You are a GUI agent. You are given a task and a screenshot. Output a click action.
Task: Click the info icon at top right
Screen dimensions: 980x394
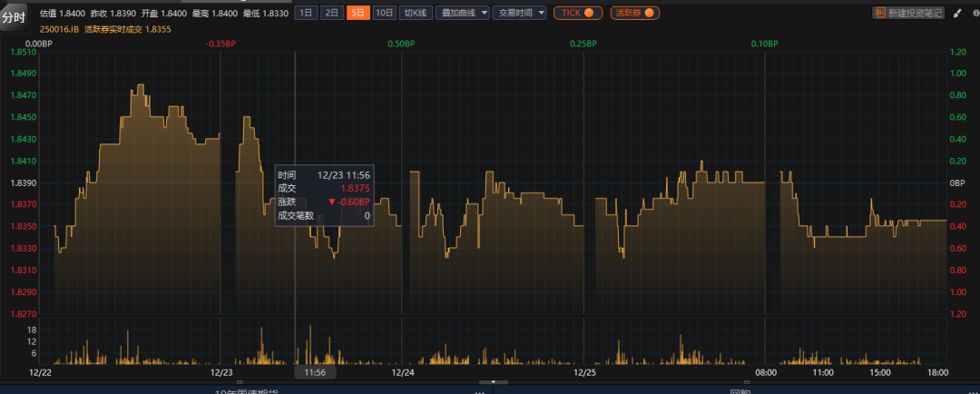coord(974,13)
